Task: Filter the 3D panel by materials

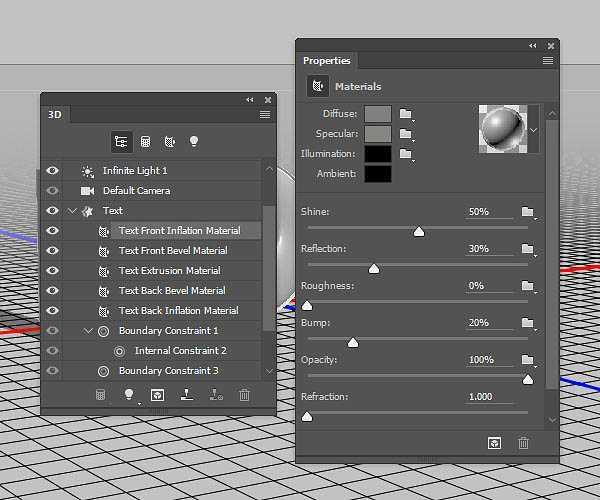Action: 170,142
